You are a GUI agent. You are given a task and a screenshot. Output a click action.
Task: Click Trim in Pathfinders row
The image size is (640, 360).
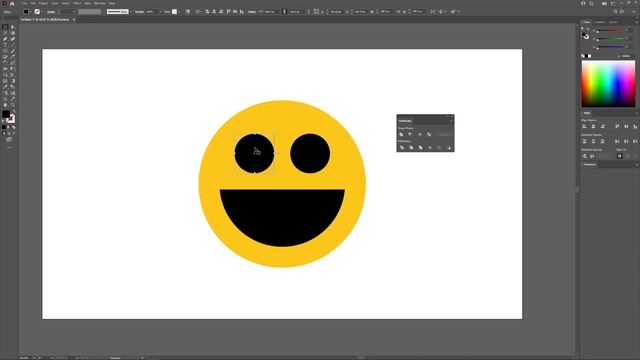[411, 147]
